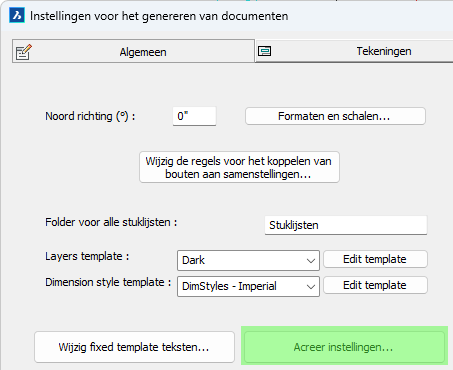The height and width of the screenshot is (370, 453).
Task: Open the Layers template dropdown showing Dark
Action: [248, 260]
